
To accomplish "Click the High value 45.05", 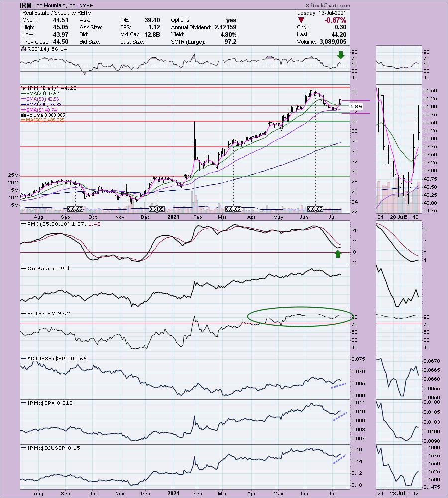I will (x=60, y=27).
